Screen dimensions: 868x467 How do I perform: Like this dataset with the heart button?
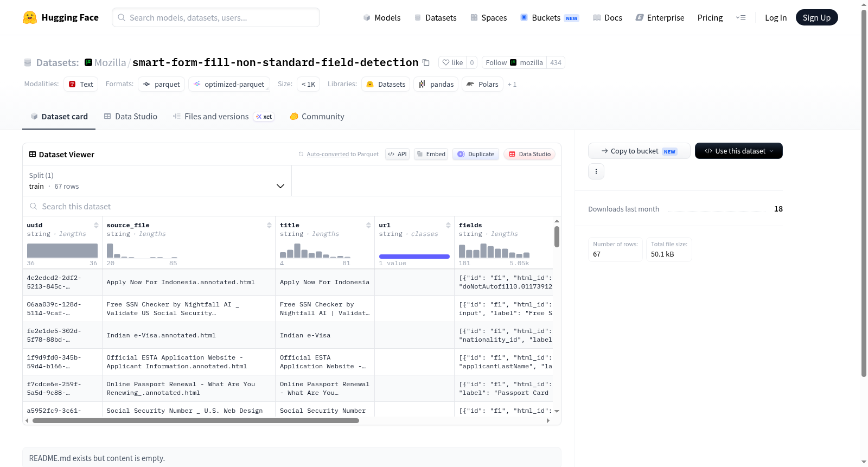click(452, 62)
